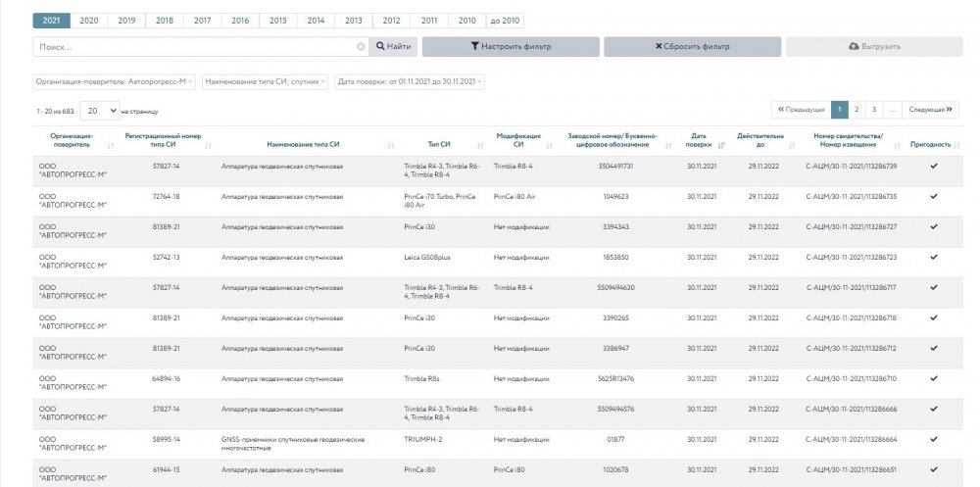Remove the Дата поверки filter chip

pos(479,81)
